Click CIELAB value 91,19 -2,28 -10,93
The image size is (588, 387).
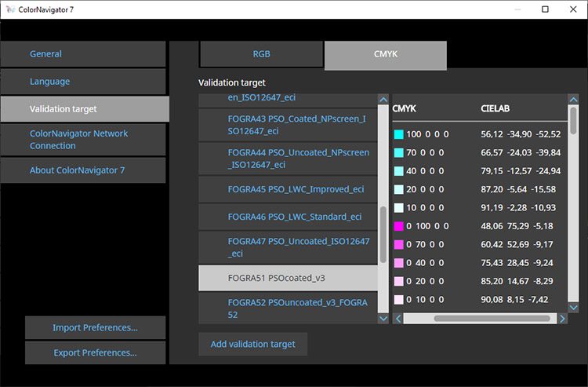(518, 208)
